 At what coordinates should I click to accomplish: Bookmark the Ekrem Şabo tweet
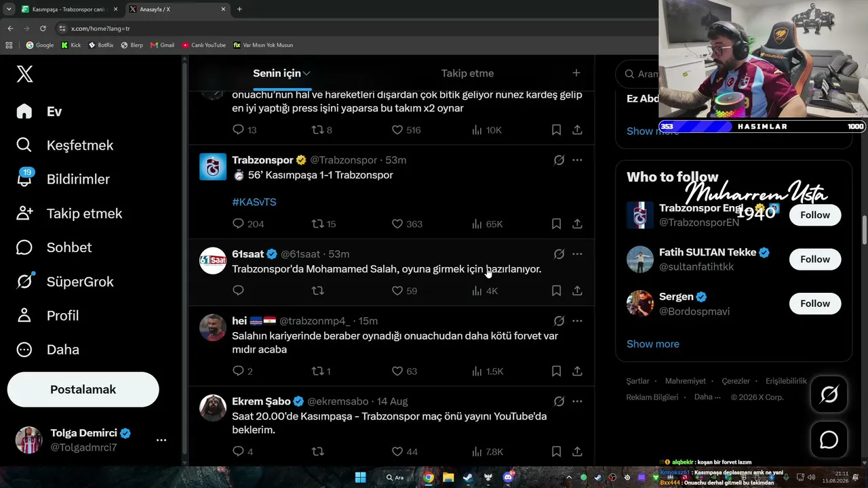[556, 451]
